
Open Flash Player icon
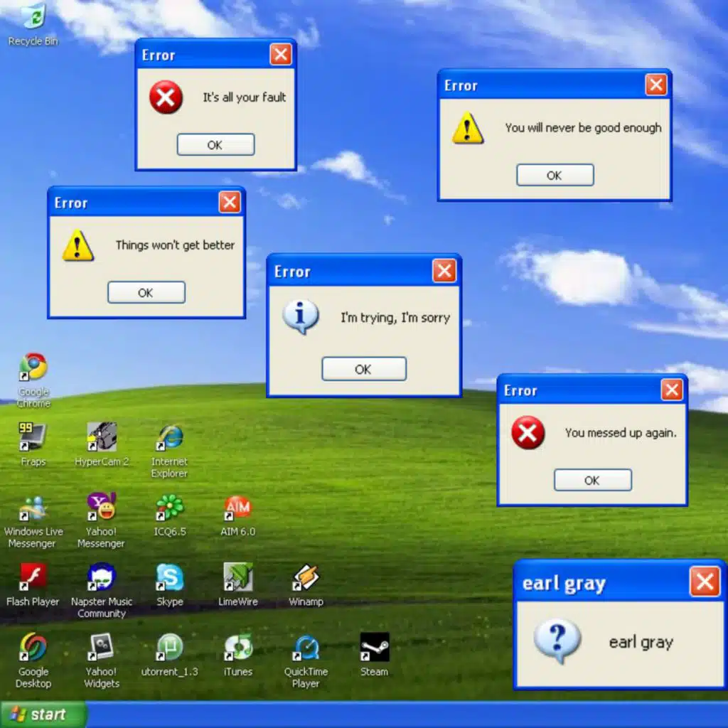33,585
